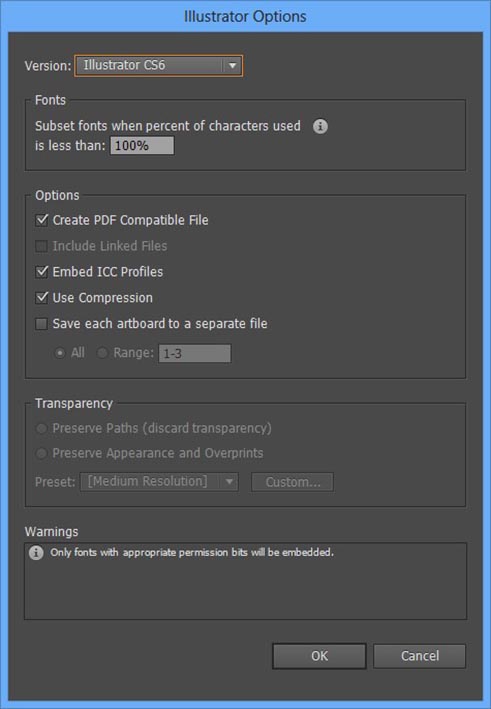
Task: Click the info icon in the Warnings box
Action: tap(36, 553)
